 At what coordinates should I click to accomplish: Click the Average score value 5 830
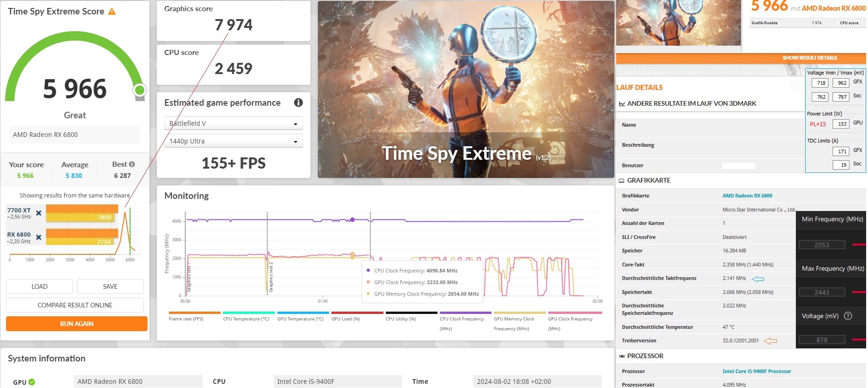[74, 176]
